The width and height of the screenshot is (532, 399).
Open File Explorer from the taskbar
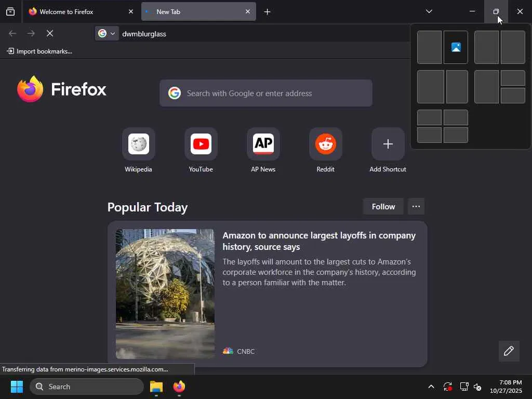pyautogui.click(x=156, y=387)
